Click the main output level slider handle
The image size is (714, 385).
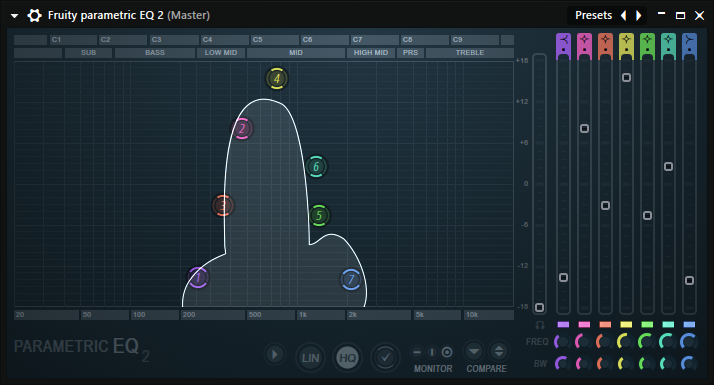pyautogui.click(x=540, y=308)
